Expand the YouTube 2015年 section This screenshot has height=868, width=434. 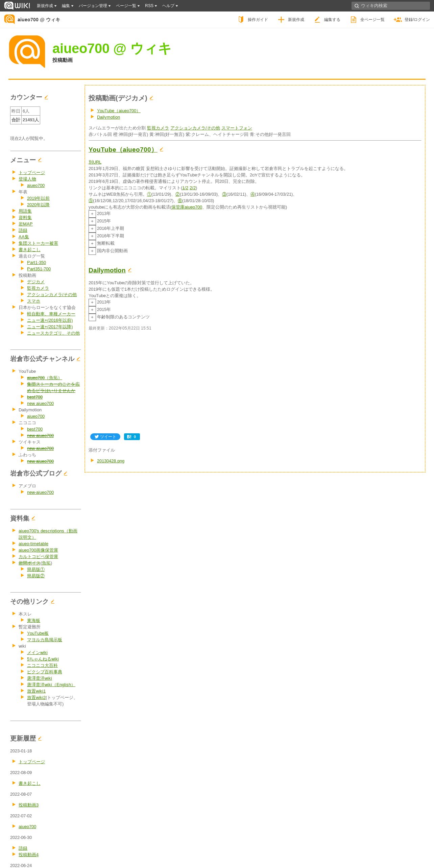92,221
